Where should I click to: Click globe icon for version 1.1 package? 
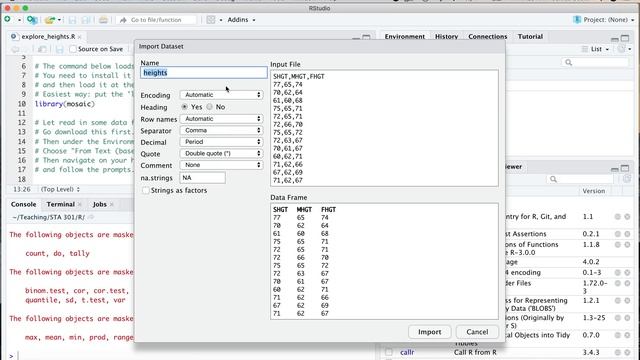click(618, 217)
